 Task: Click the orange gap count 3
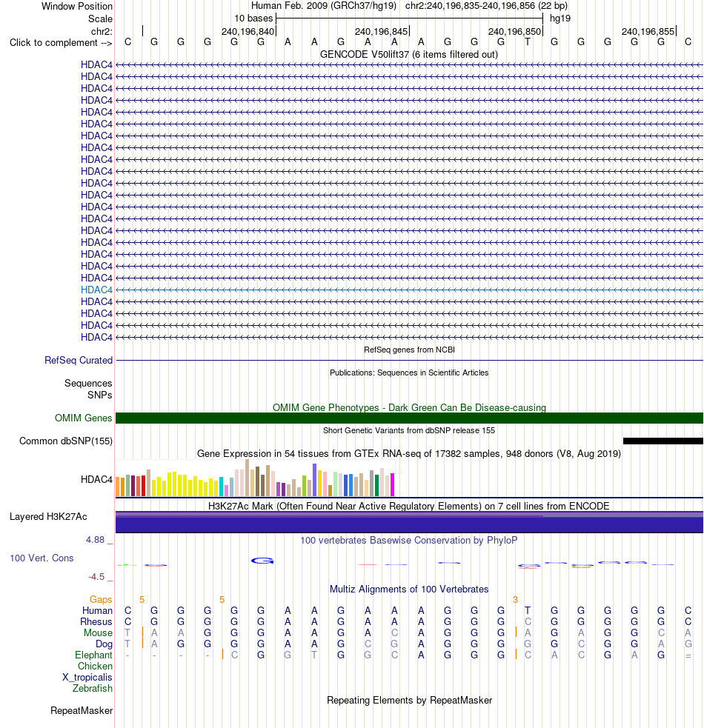(x=515, y=600)
